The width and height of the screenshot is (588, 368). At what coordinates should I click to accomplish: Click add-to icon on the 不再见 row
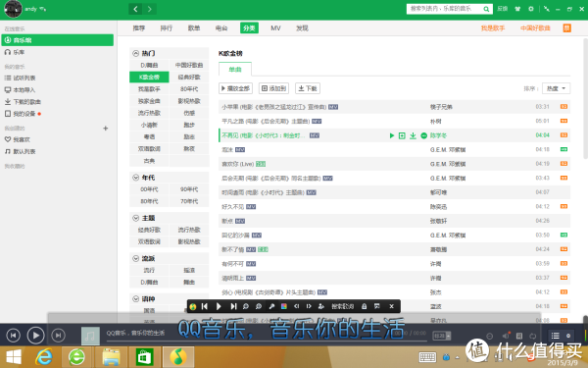402,135
